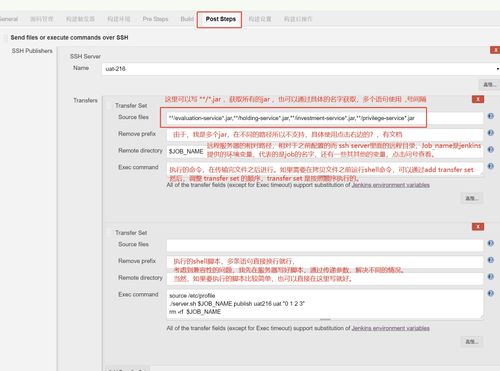Open Jenkins environment variables link in first Transfer Set

(390, 185)
